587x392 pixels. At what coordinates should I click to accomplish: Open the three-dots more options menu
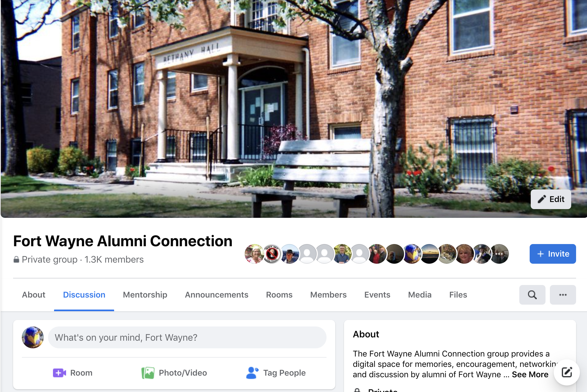[x=563, y=295]
